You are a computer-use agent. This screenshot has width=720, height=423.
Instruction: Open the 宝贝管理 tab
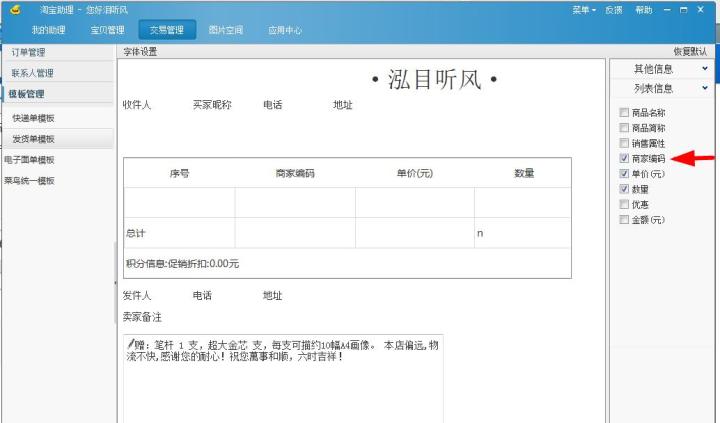tap(107, 30)
